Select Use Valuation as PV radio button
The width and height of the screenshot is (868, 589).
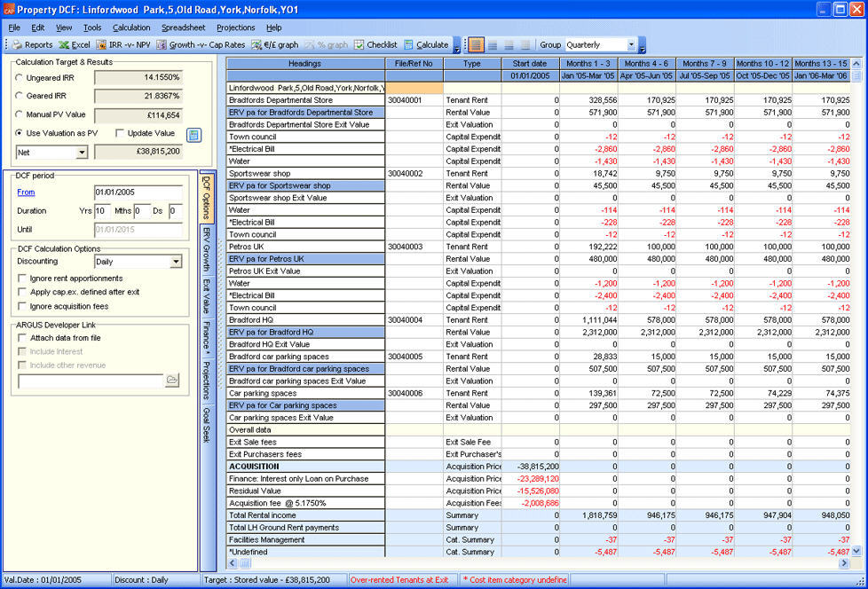(20, 133)
